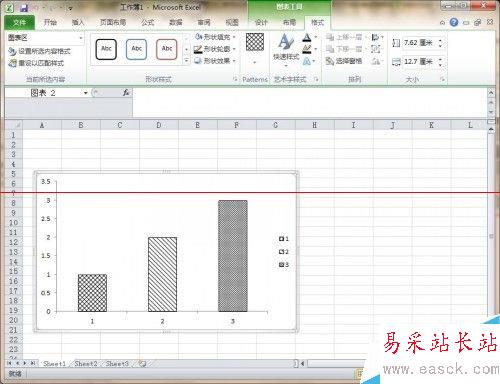Switch to chart tools 设计 tab

coord(261,22)
